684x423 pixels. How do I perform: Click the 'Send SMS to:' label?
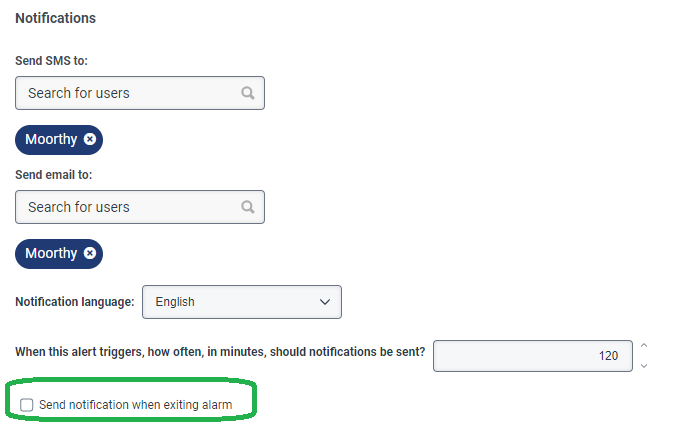(51, 61)
